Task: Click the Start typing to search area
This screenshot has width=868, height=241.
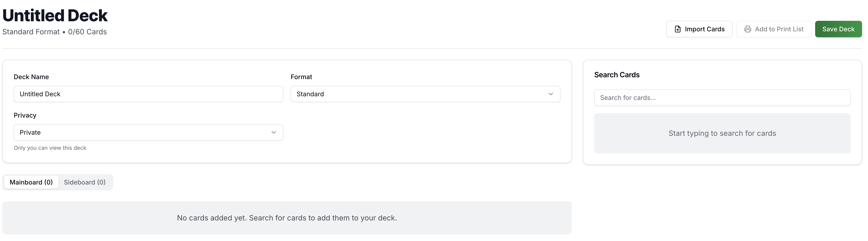Action: click(722, 133)
